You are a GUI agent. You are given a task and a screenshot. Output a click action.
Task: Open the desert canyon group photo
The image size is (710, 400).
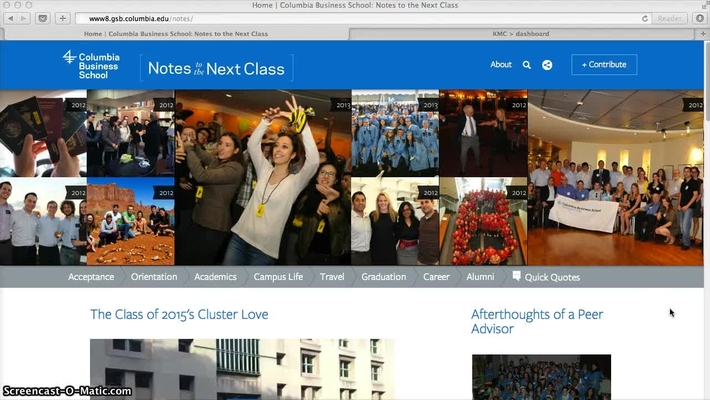(130, 221)
